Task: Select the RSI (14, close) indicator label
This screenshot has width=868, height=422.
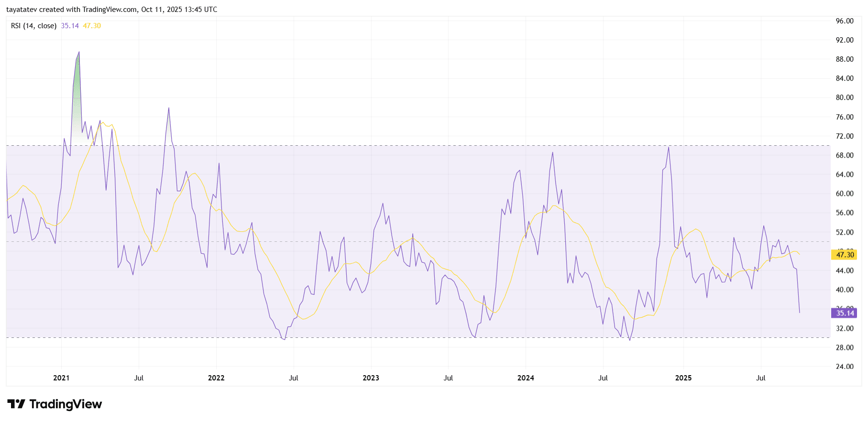Action: point(33,26)
